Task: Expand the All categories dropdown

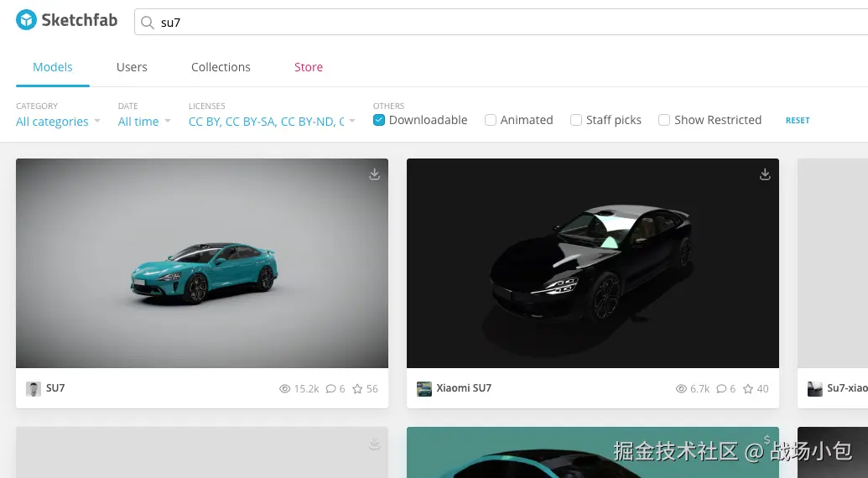Action: tap(58, 121)
